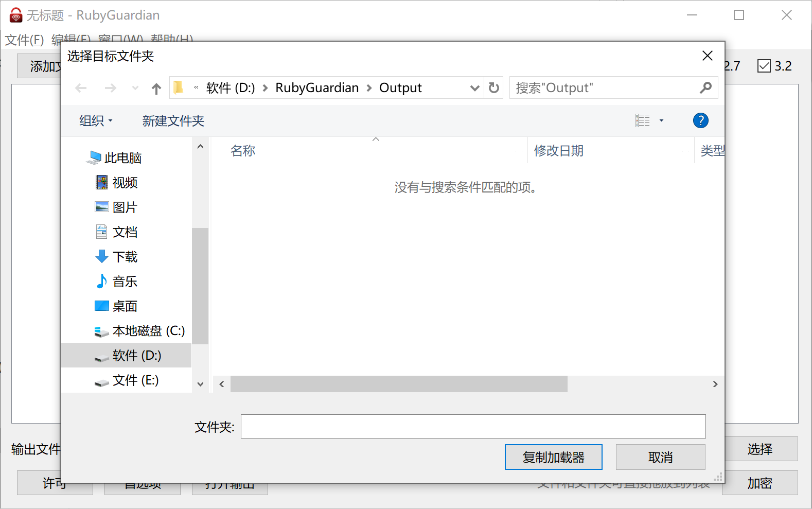Toggle the 3.2 version checkbox

click(764, 66)
